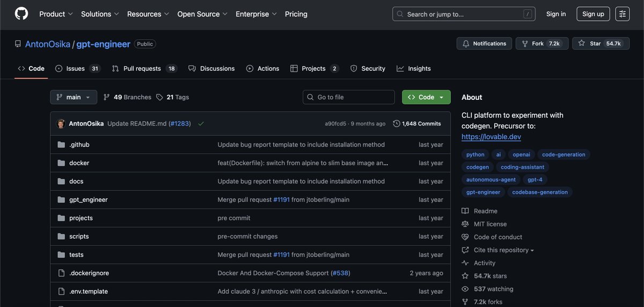Expand the Solutions menu
This screenshot has width=644, height=307.
[x=100, y=14]
